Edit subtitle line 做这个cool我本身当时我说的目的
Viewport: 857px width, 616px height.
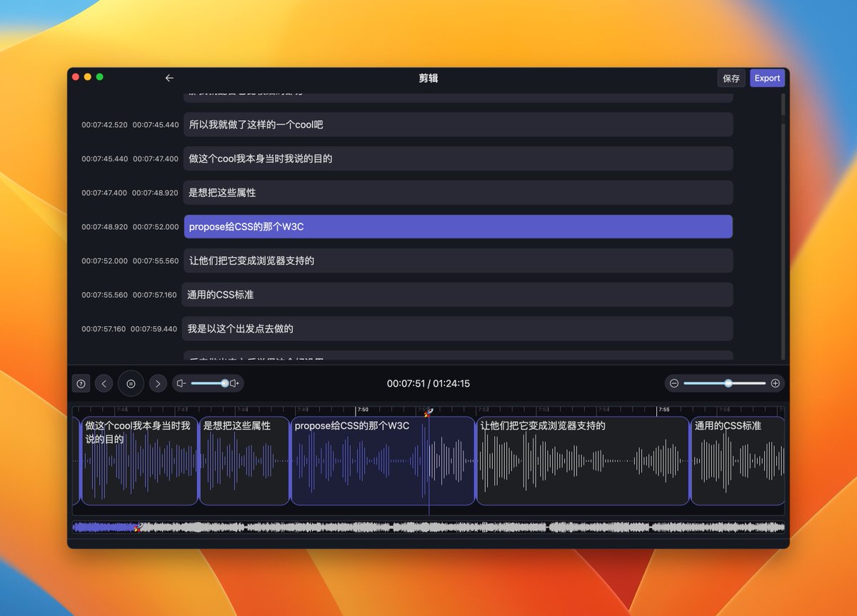[x=458, y=158]
